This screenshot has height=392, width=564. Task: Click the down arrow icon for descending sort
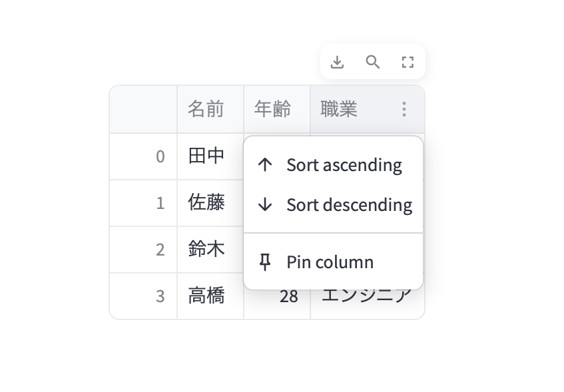click(x=265, y=205)
